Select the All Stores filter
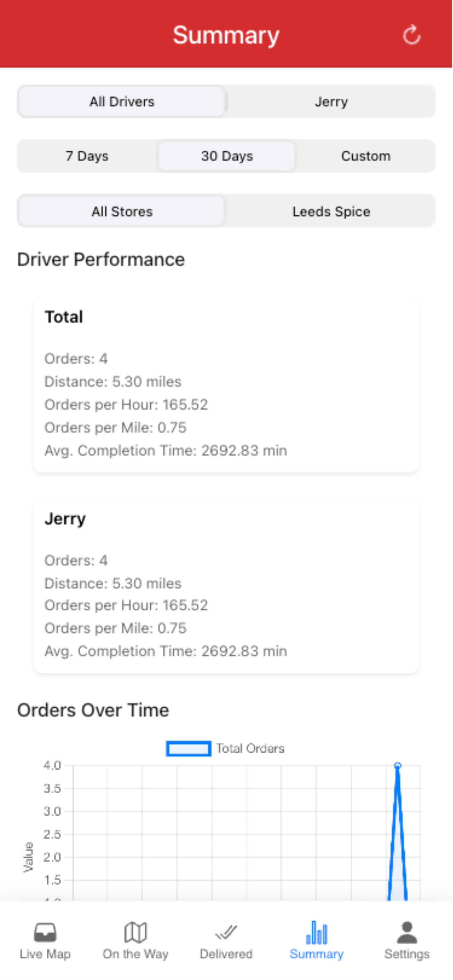The image size is (453, 980). point(122,211)
